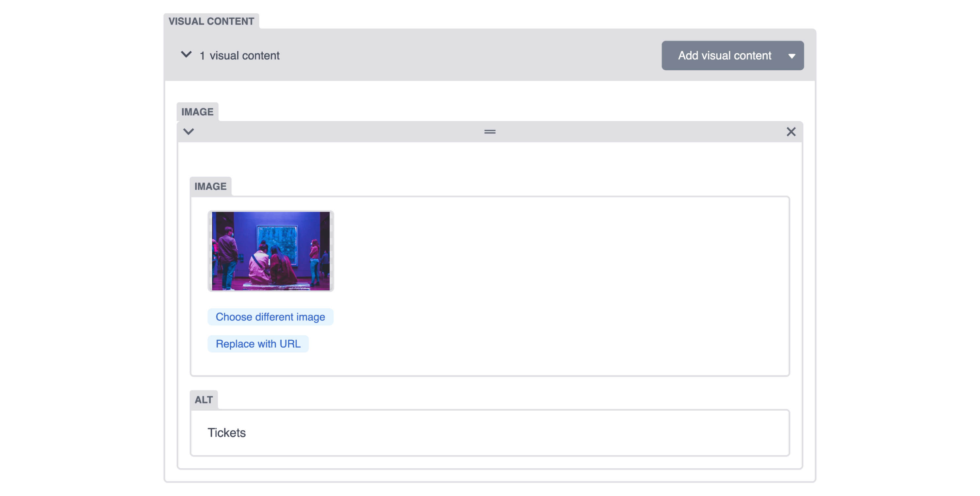Remove the Image block with the X icon
This screenshot has width=980, height=496.
(x=791, y=132)
